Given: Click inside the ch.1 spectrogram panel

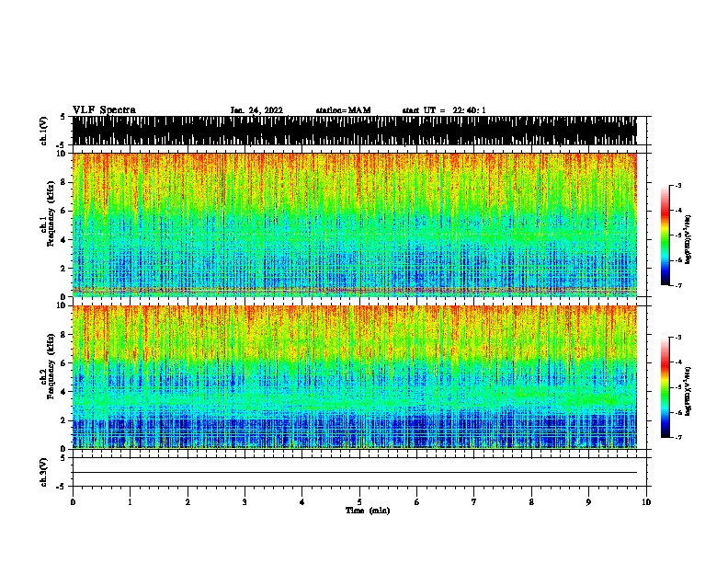Looking at the screenshot, I should tap(355, 224).
